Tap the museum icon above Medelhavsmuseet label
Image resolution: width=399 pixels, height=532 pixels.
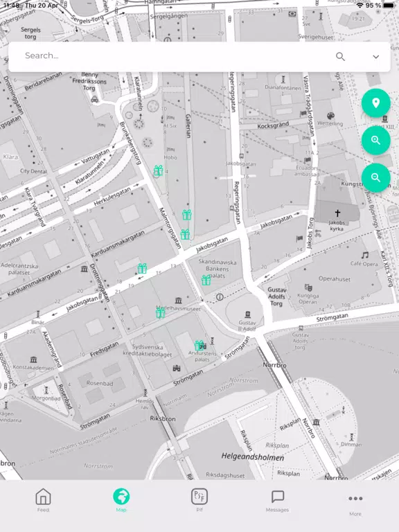click(x=179, y=300)
